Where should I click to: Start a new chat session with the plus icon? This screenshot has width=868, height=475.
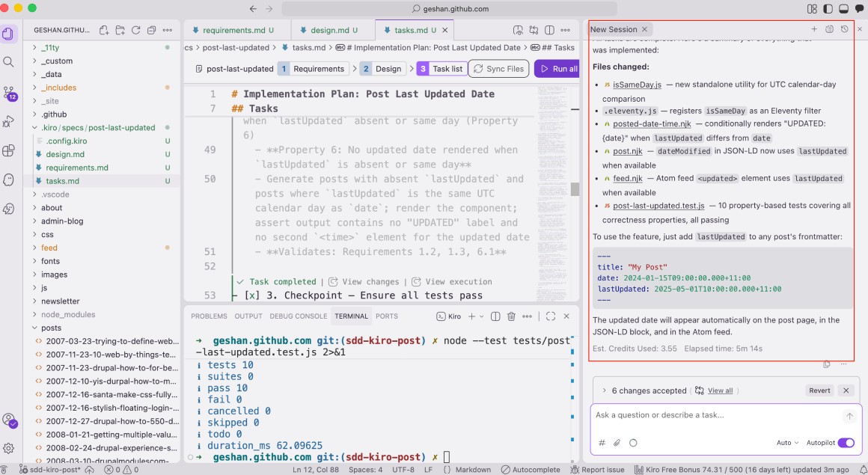814,28
